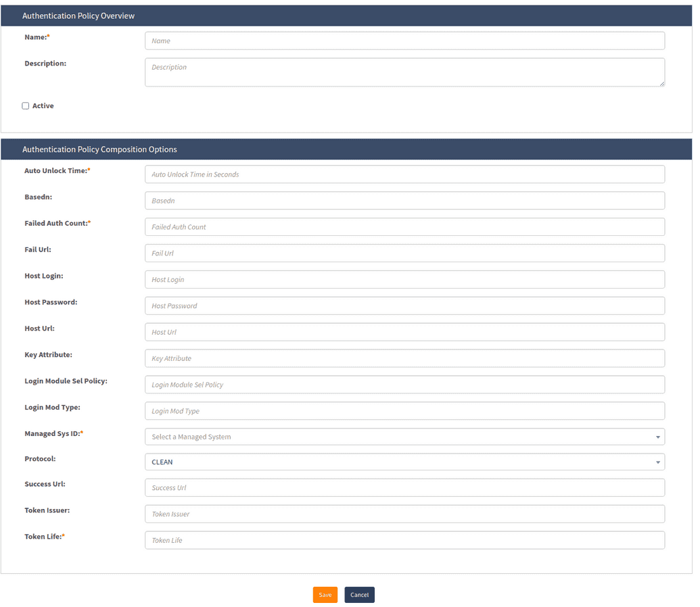Focus the Auto Unlock Time field

click(404, 174)
